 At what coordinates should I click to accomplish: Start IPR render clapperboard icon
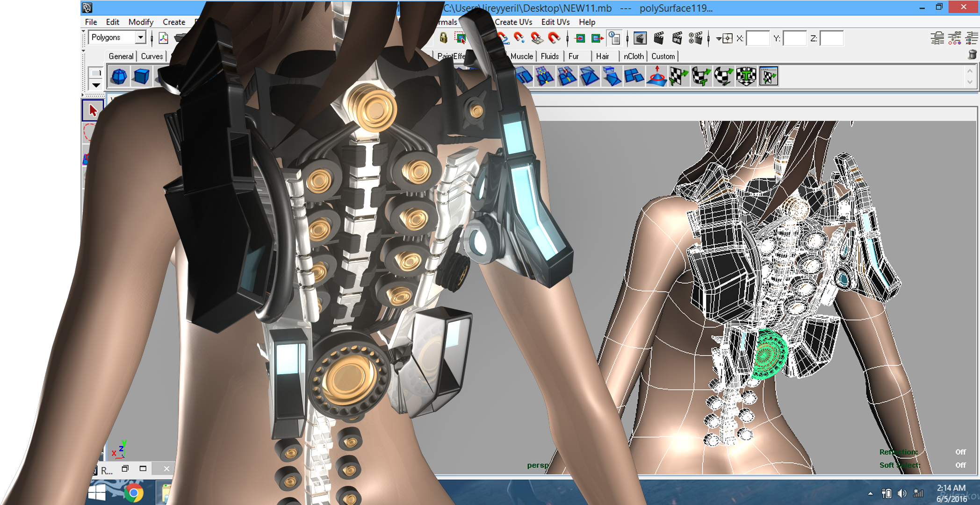coord(677,38)
